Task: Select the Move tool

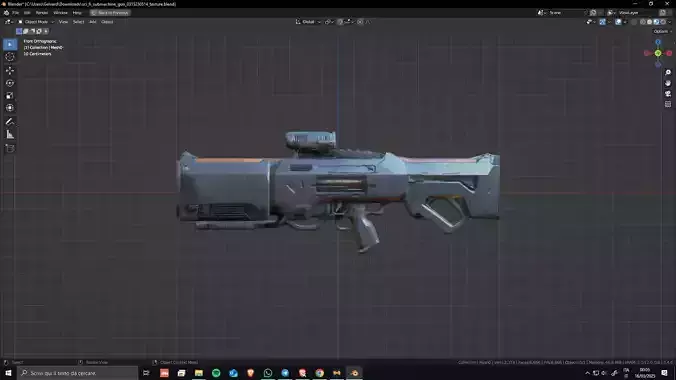Action: 10,71
